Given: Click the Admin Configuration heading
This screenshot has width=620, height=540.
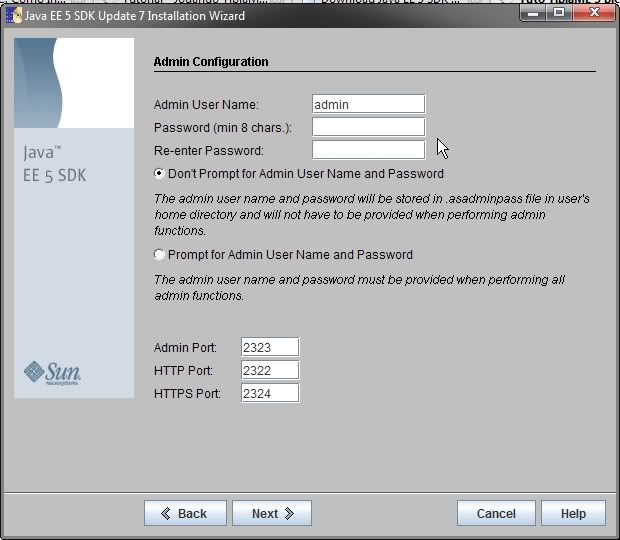Looking at the screenshot, I should coord(211,62).
